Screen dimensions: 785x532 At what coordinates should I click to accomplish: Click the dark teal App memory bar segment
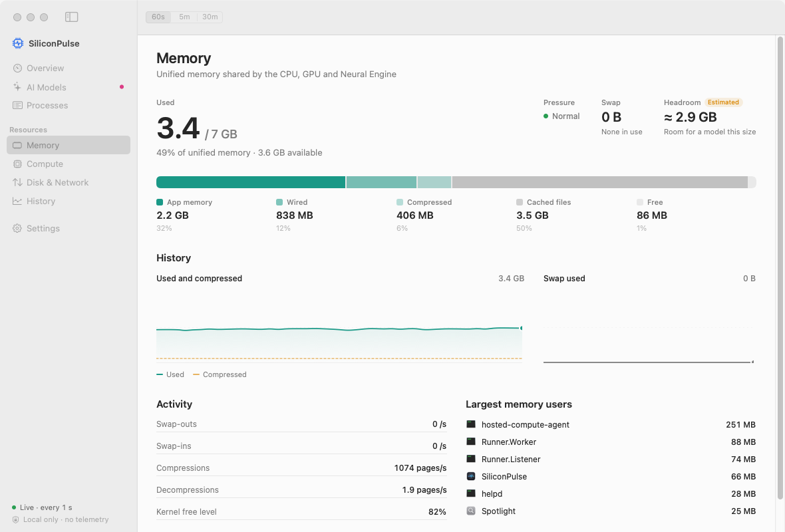[x=251, y=182]
